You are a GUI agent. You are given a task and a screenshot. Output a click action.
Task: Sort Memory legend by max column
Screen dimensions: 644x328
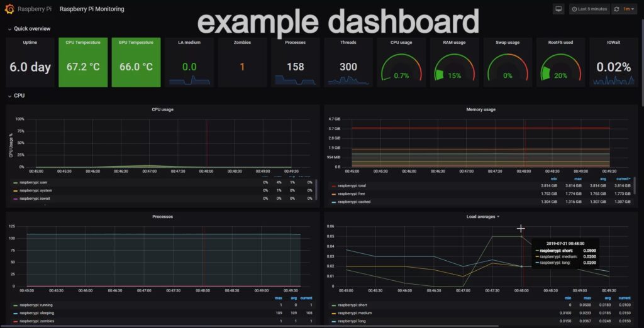pos(578,178)
